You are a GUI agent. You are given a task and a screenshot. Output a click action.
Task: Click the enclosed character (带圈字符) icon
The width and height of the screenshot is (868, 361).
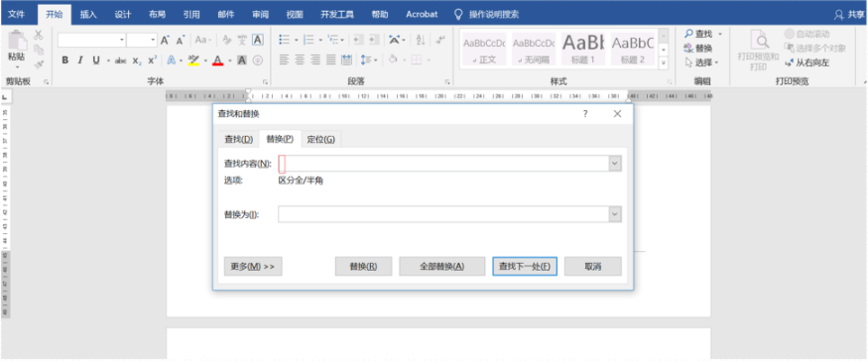(x=257, y=60)
